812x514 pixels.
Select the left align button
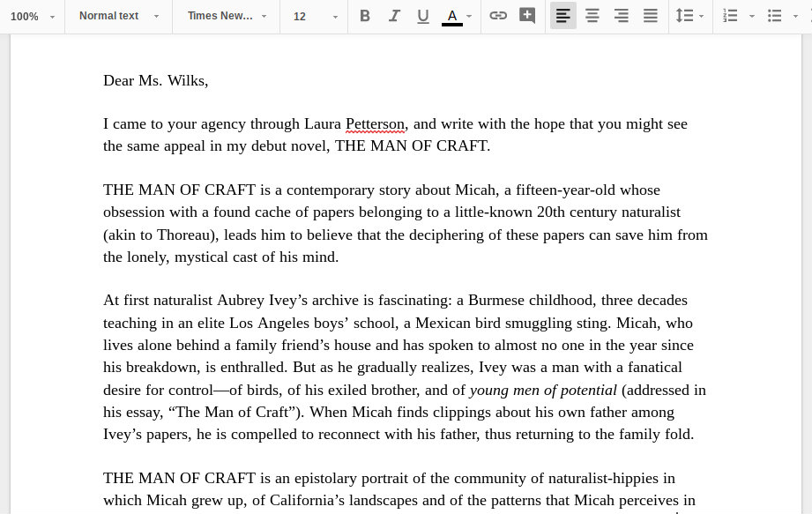pos(562,15)
